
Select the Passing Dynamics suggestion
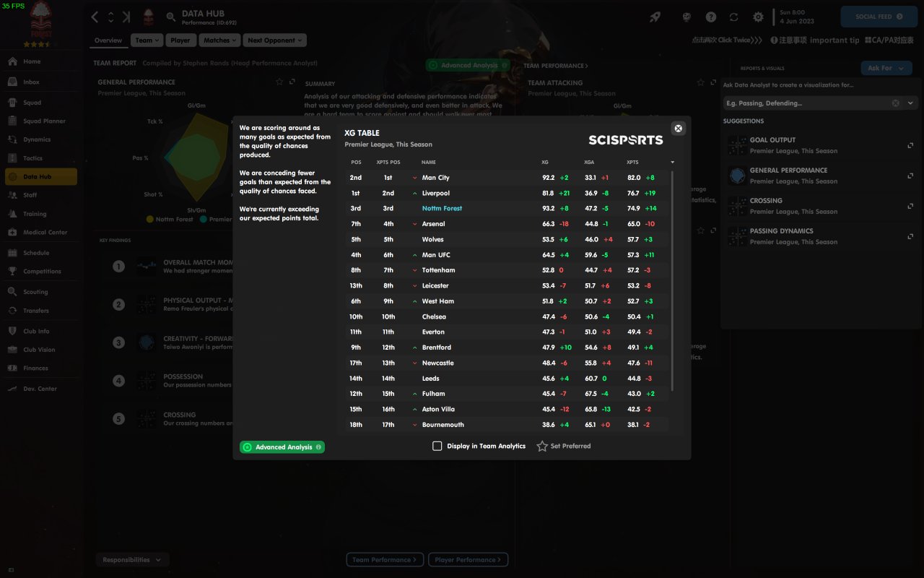(x=821, y=236)
